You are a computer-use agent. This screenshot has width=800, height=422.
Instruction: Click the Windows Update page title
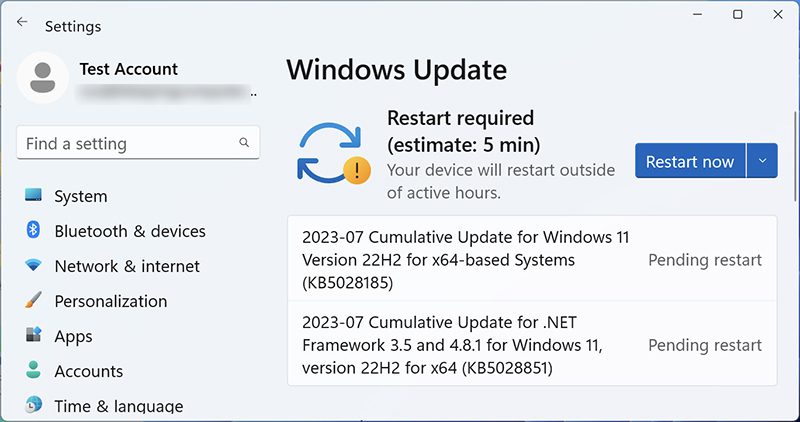click(x=396, y=70)
